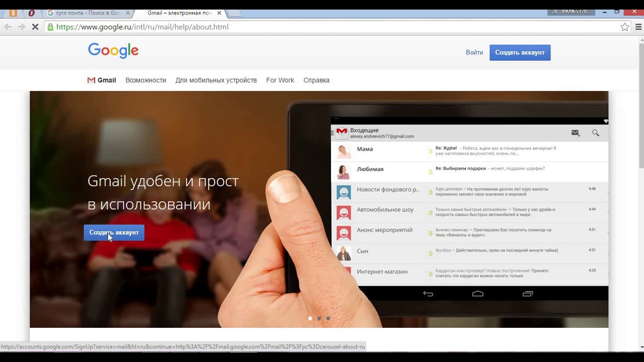Click the red Gmail envelope icon
644x362 pixels.
click(x=91, y=80)
